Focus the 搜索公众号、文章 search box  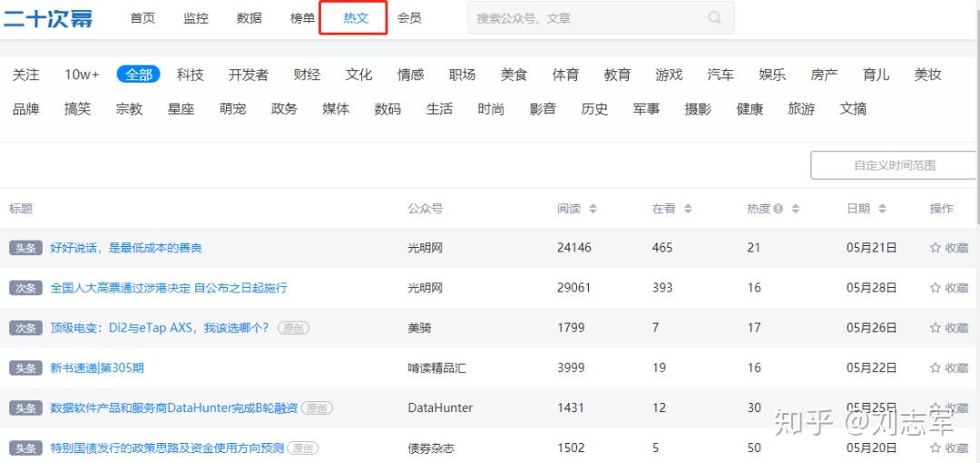click(602, 17)
